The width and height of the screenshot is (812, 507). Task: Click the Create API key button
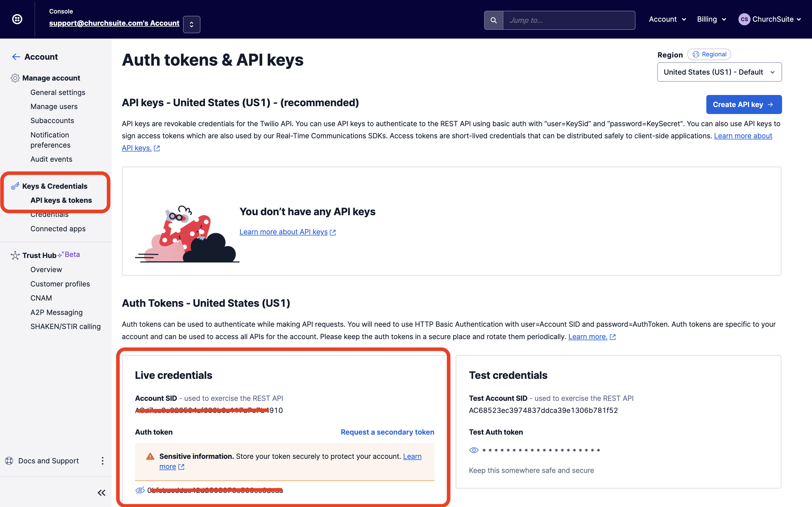point(743,104)
